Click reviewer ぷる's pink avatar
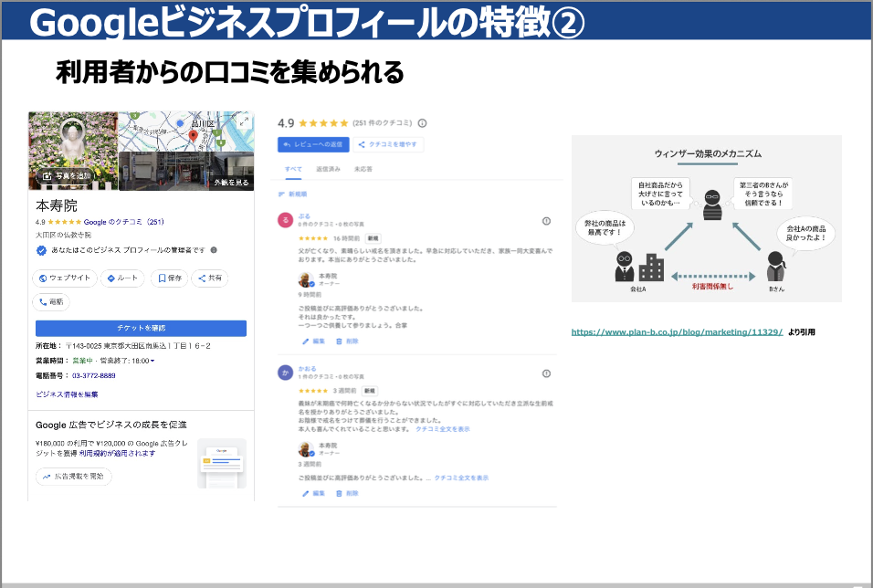This screenshot has height=588, width=873. pyautogui.click(x=286, y=220)
